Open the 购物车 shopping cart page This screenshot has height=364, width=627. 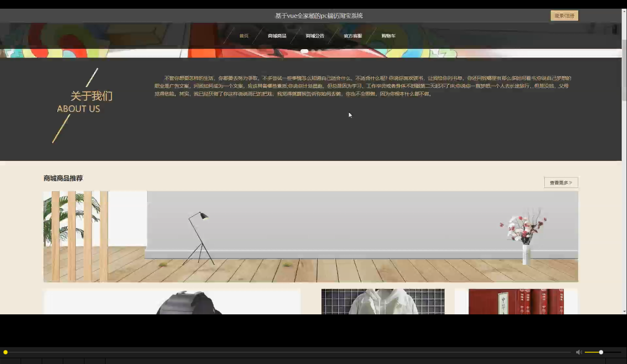(x=388, y=36)
